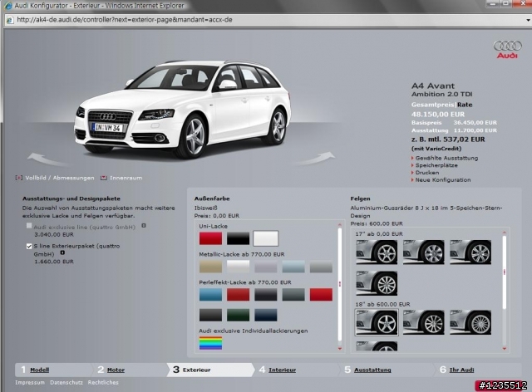Click the page icon in the address bar

click(x=9, y=20)
